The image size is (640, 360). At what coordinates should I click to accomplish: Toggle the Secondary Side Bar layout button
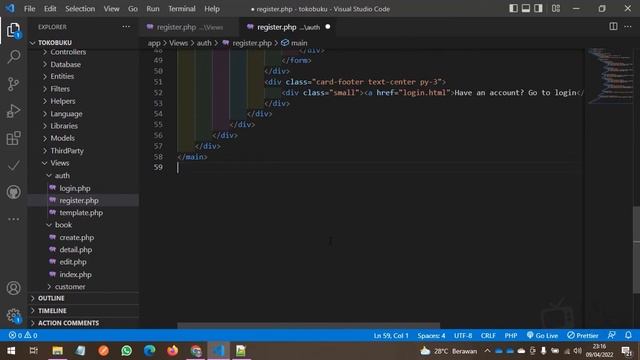[538, 9]
